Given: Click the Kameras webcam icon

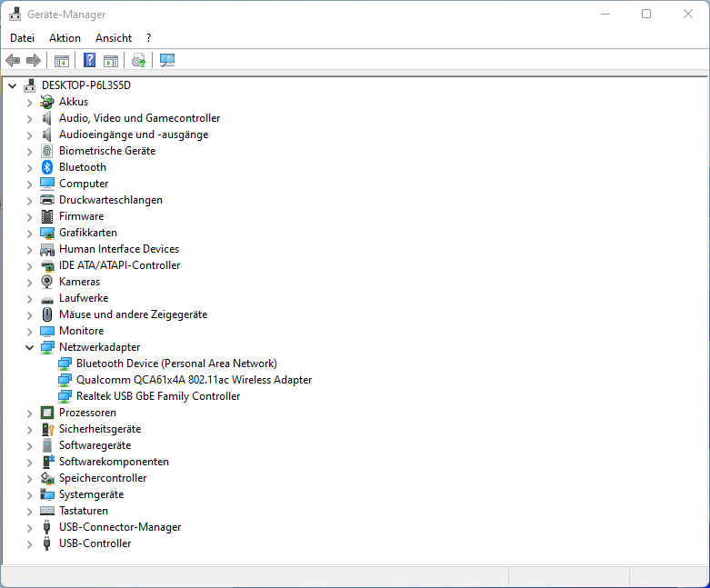Looking at the screenshot, I should pyautogui.click(x=47, y=282).
